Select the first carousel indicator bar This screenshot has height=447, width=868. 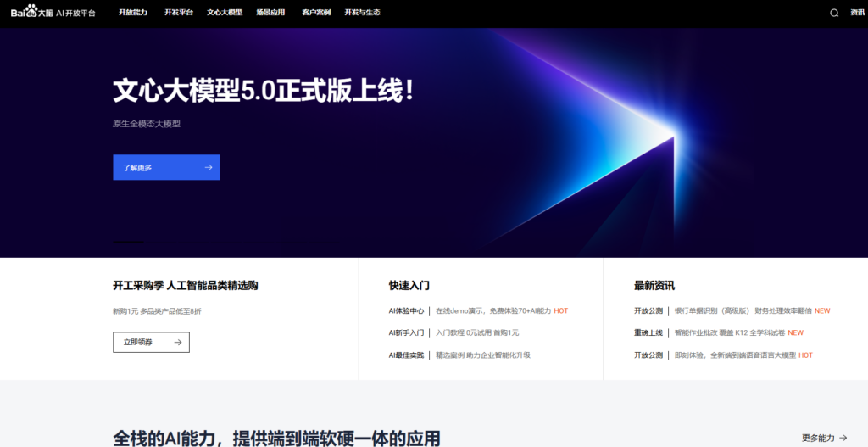128,242
